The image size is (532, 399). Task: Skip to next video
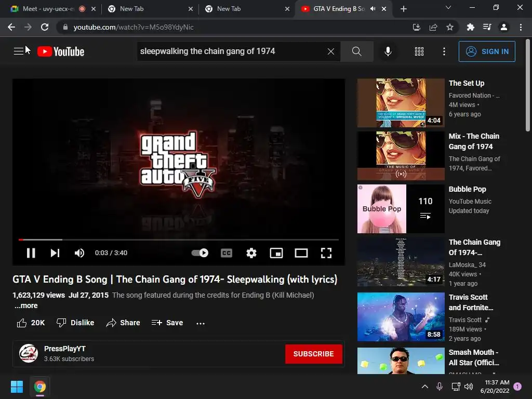pos(55,253)
